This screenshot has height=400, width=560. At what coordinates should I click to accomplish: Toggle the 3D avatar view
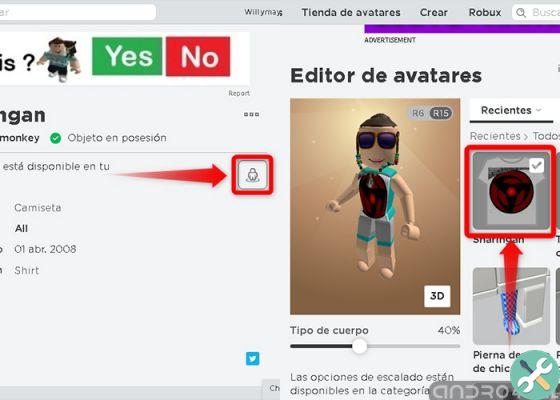(x=437, y=296)
